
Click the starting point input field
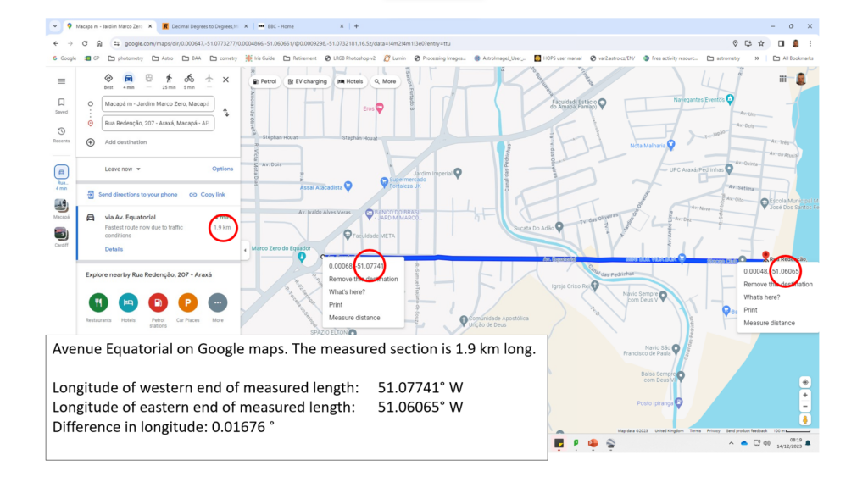158,103
